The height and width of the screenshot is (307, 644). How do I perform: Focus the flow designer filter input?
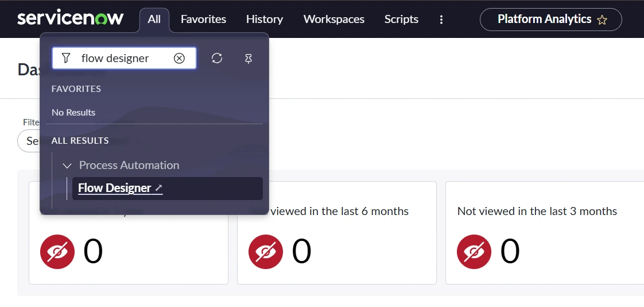point(124,58)
